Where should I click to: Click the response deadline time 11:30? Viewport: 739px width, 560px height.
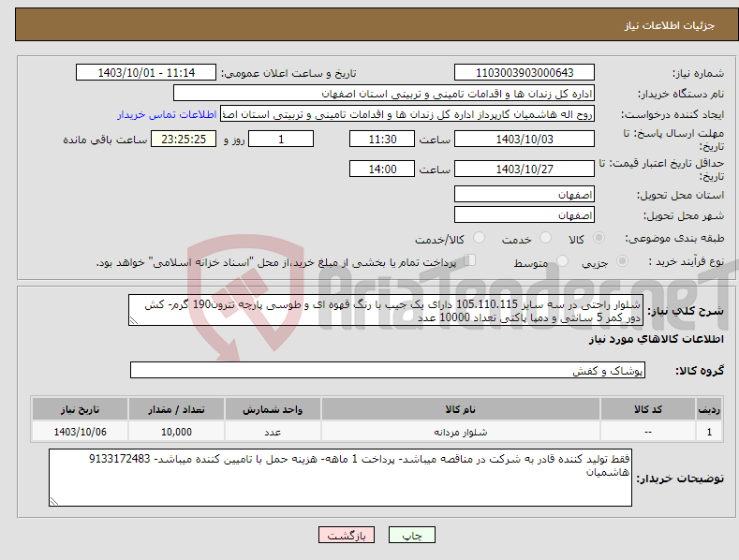tap(382, 139)
